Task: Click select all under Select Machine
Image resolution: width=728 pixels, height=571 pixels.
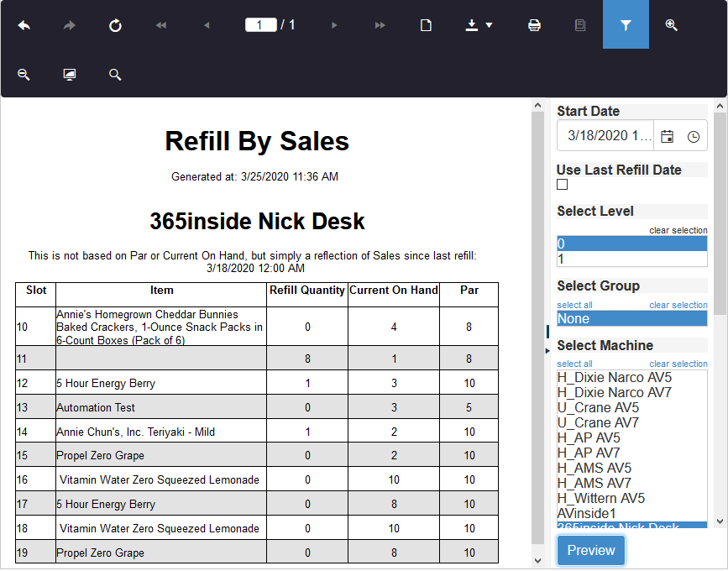Action: click(x=575, y=364)
